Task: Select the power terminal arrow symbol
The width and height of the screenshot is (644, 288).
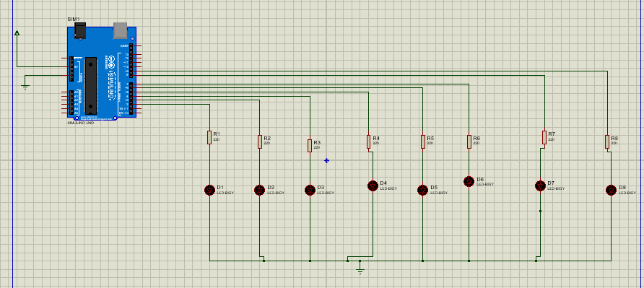Action: 17,33
